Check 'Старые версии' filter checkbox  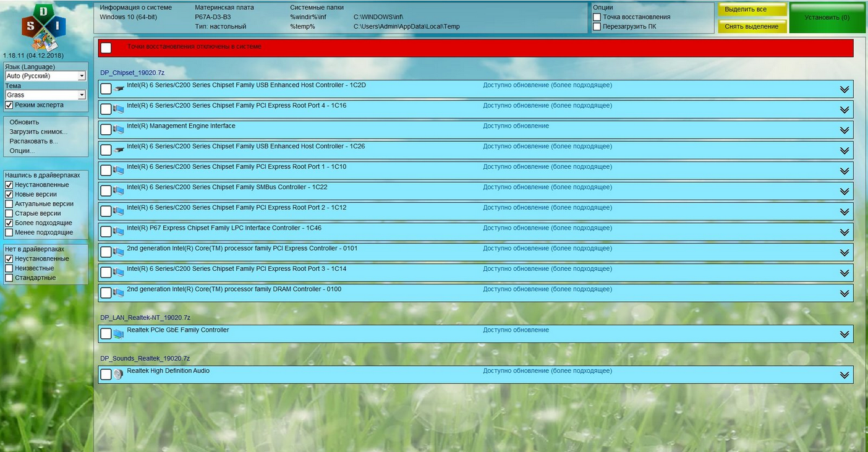pyautogui.click(x=9, y=213)
